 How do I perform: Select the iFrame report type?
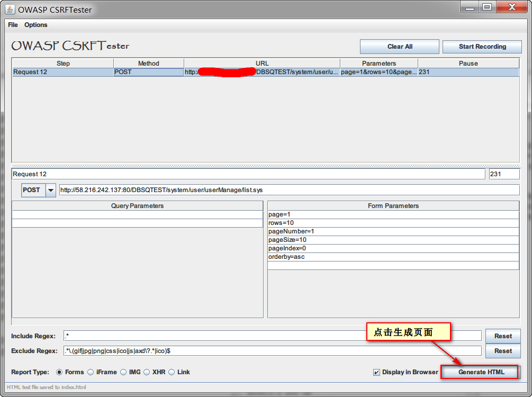91,372
